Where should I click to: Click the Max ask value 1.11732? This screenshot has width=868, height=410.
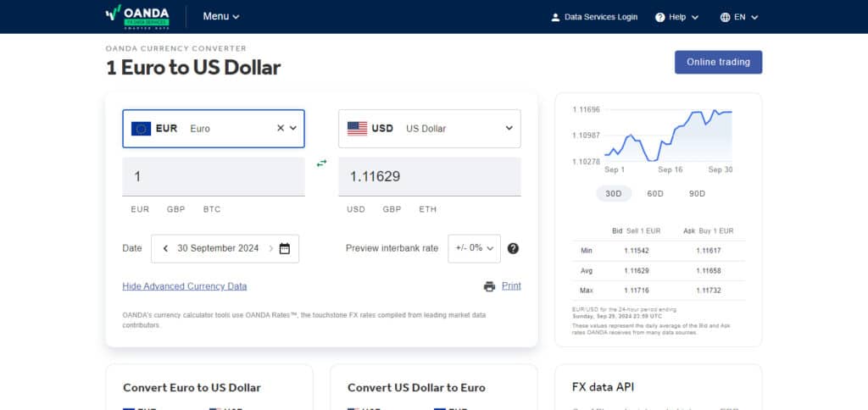coord(709,291)
